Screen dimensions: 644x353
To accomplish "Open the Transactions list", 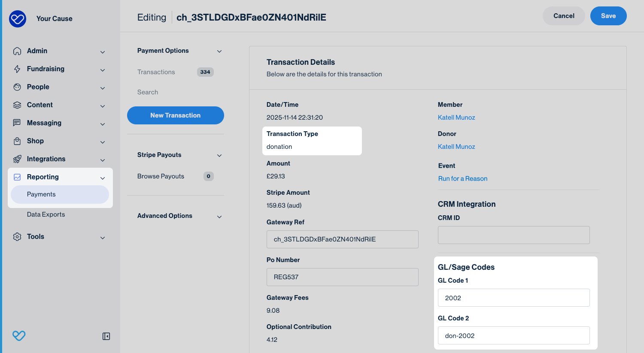I will (156, 72).
